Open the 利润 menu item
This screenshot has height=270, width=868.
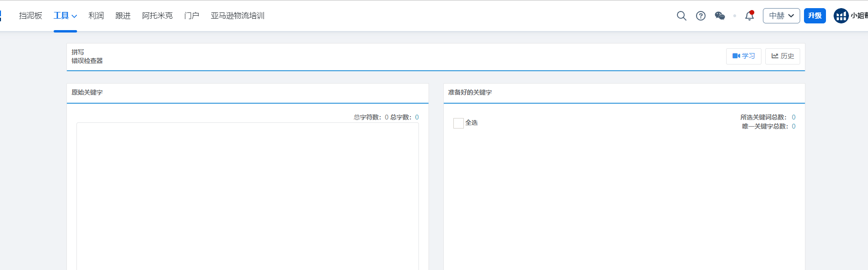[x=96, y=16]
